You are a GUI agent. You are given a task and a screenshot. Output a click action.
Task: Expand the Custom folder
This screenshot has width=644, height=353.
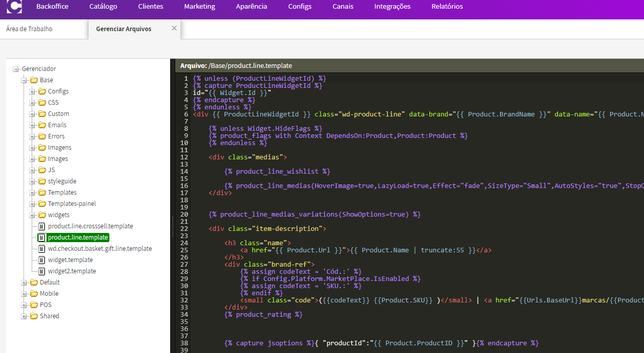[x=32, y=114]
